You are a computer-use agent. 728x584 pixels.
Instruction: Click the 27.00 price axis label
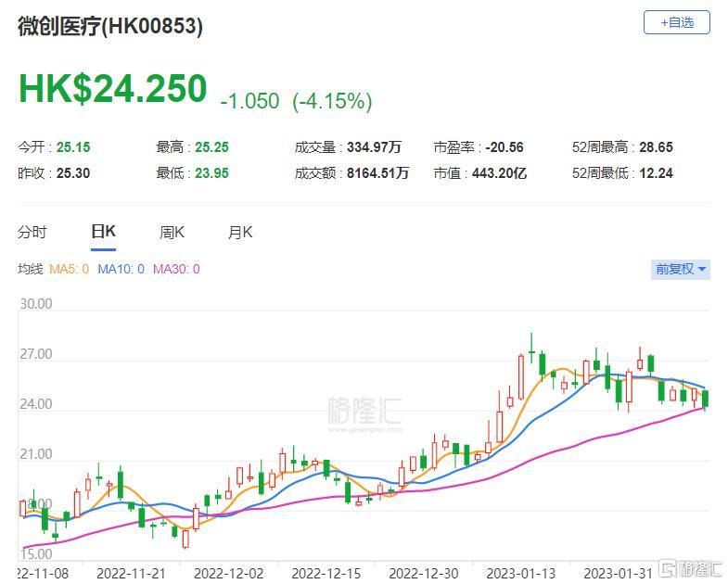click(36, 354)
